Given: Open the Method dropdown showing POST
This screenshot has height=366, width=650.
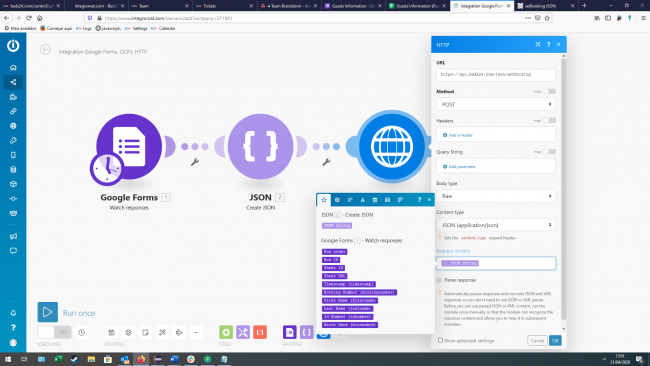Looking at the screenshot, I should pos(496,104).
